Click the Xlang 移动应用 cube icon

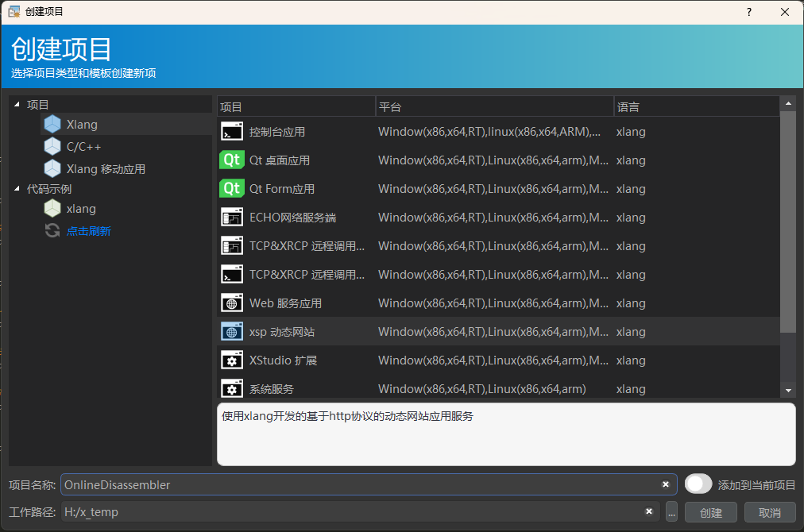click(x=52, y=168)
